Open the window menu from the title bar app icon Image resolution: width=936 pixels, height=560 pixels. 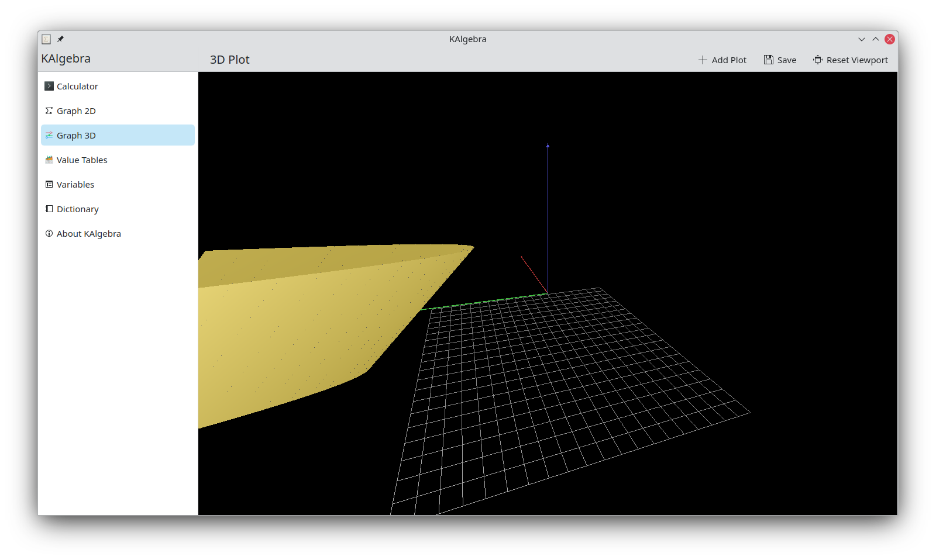[46, 39]
